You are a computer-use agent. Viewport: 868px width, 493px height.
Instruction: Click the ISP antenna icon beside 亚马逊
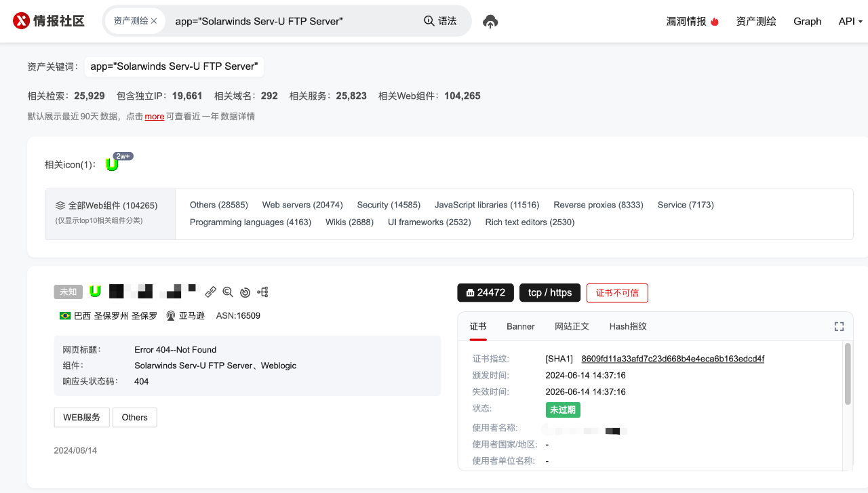click(x=171, y=316)
